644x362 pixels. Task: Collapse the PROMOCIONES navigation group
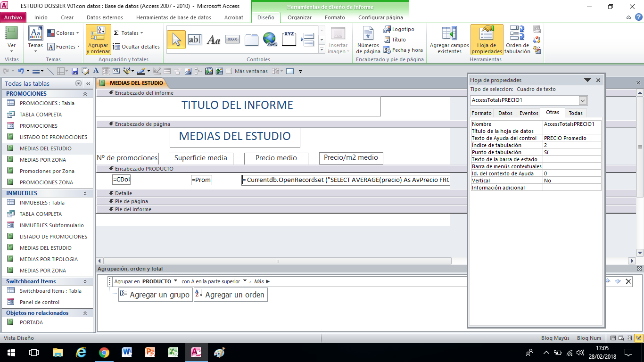[85, 94]
